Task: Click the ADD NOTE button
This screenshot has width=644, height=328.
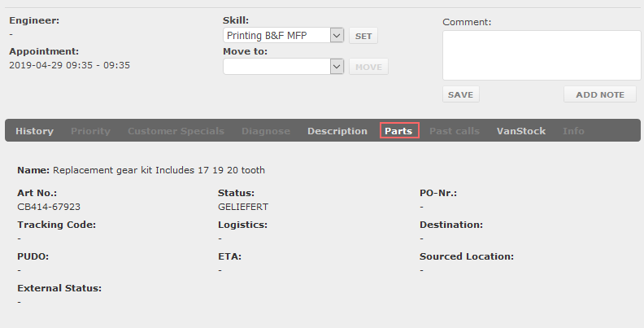Action: [x=600, y=94]
